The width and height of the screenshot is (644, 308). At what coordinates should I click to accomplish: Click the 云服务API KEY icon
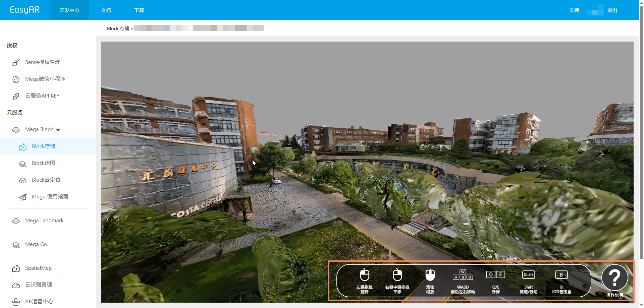(x=16, y=96)
